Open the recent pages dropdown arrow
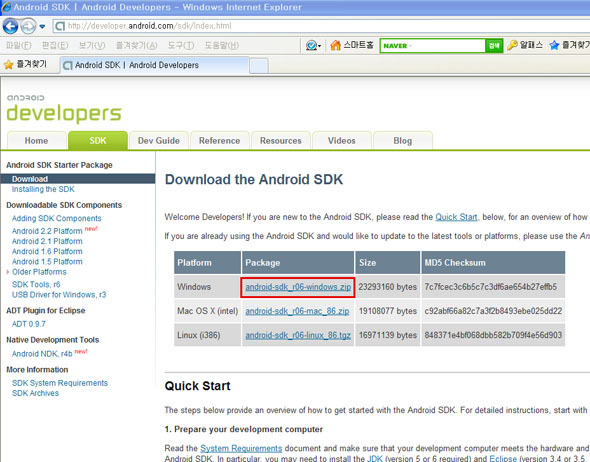This screenshot has width=590, height=462. click(42, 27)
